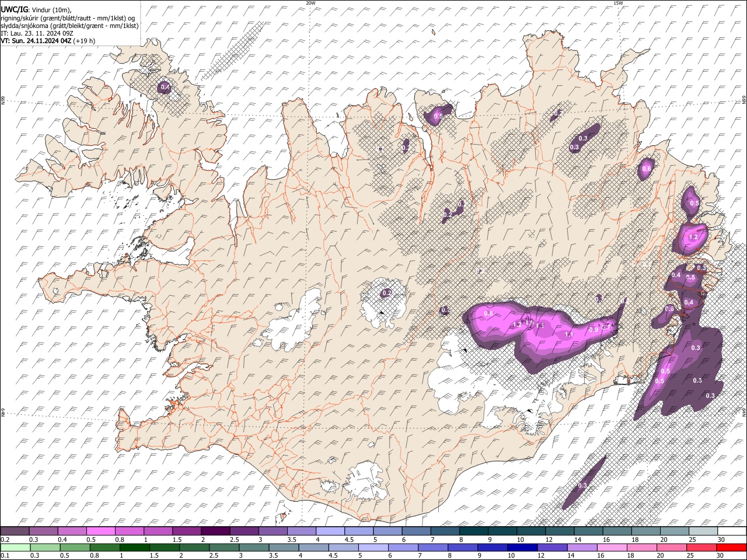Click the dark grey-purple 0.2 swatch in top legend row
Screen dimensions: 747x560
click(15, 531)
